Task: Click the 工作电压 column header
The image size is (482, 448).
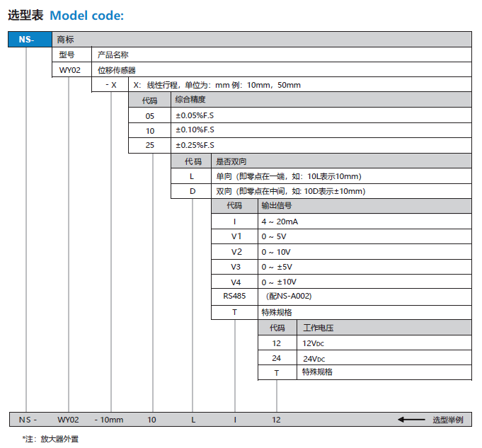Action: pos(318,328)
